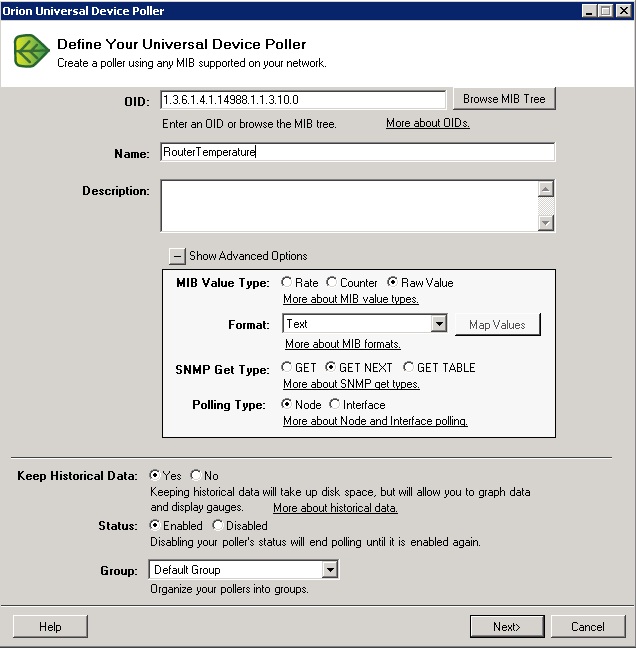Open the Format dropdown
636x649 pixels.
point(439,323)
